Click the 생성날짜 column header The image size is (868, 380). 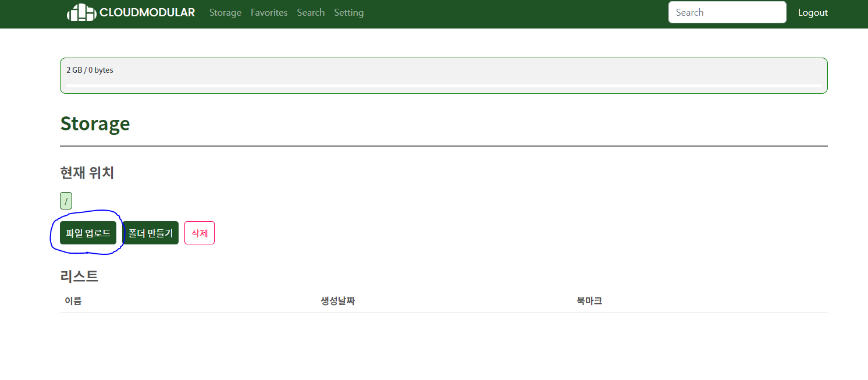pos(337,301)
